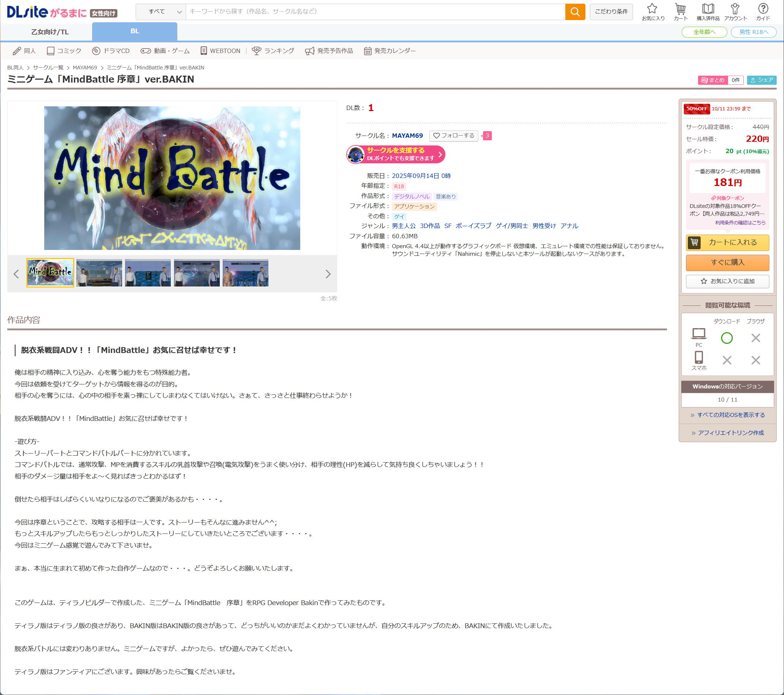This screenshot has width=784, height=695.
Task: Open the MAYAM69 circle name link
Action: click(x=407, y=135)
